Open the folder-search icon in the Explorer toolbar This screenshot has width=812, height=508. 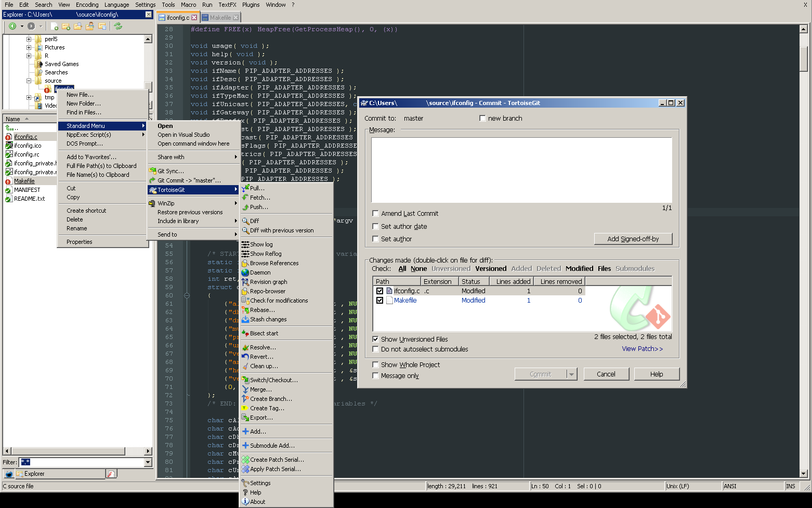[x=78, y=27]
